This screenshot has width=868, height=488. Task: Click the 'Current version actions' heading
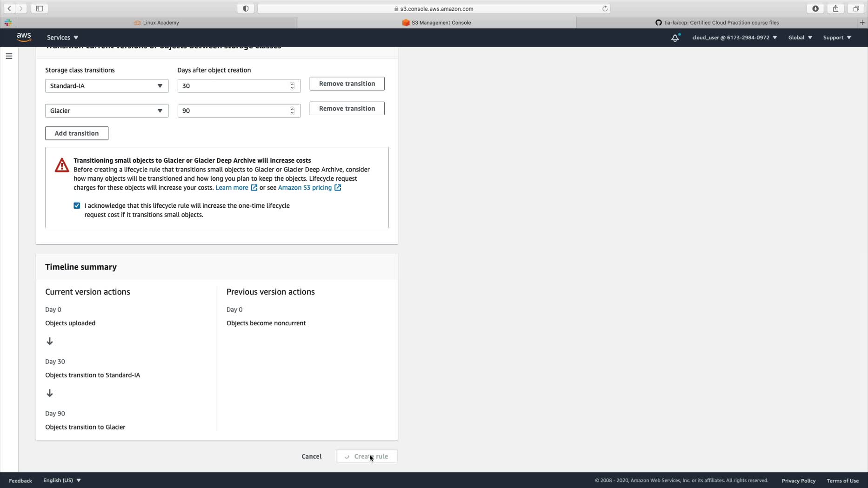click(87, 292)
